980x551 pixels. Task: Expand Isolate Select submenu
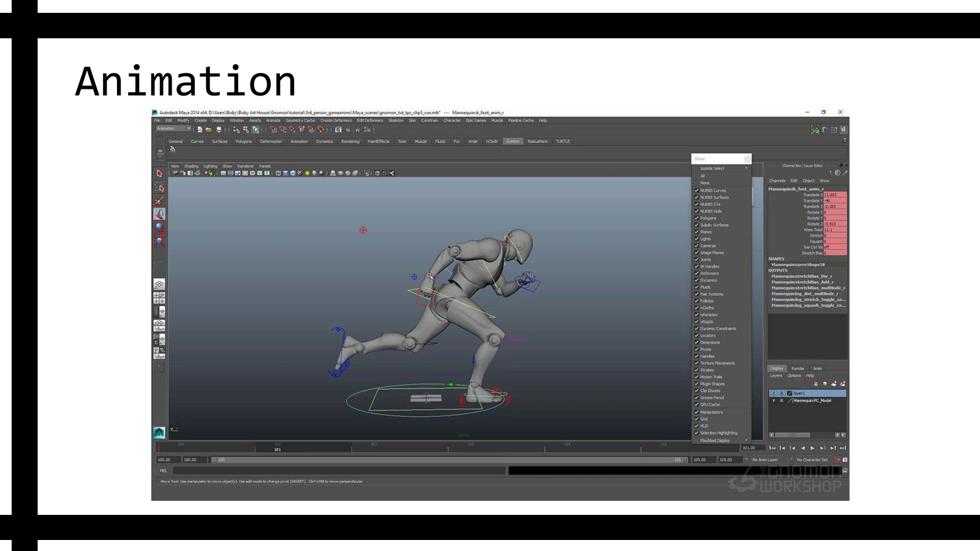[722, 168]
